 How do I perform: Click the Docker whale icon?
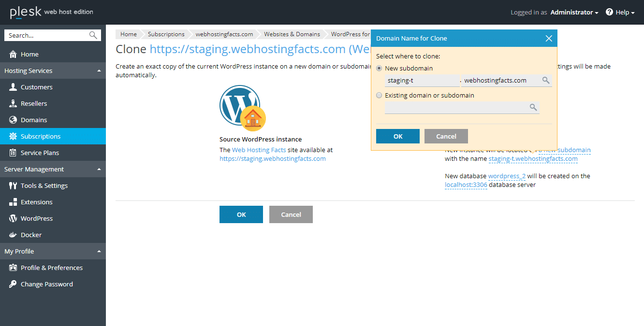click(13, 235)
